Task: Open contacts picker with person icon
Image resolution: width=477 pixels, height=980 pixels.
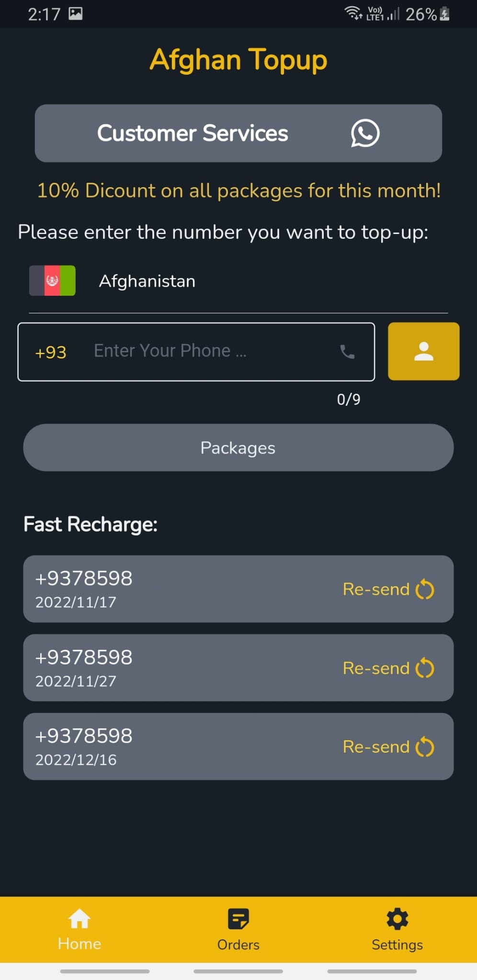Action: pyautogui.click(x=423, y=351)
